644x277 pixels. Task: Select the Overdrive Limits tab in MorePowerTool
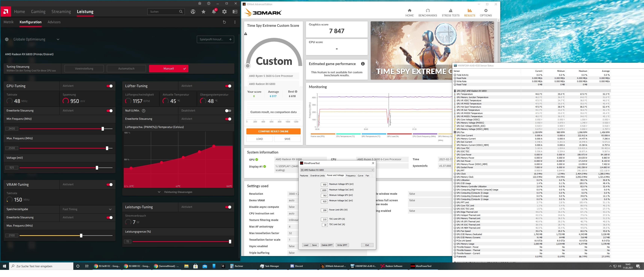[x=317, y=176]
